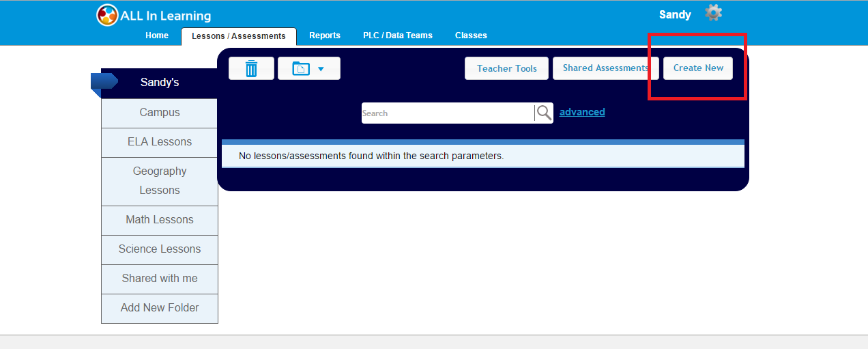
Task: Click the Teacher Tools button
Action: coord(506,68)
